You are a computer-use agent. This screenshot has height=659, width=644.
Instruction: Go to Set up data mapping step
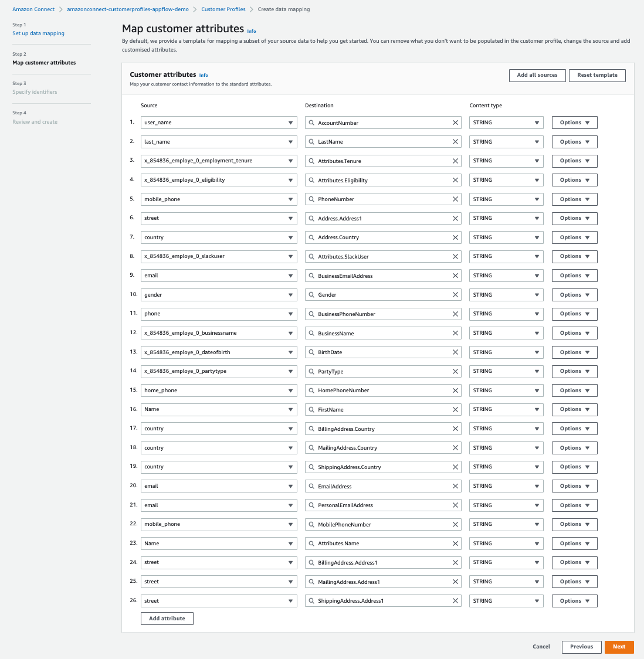38,33
